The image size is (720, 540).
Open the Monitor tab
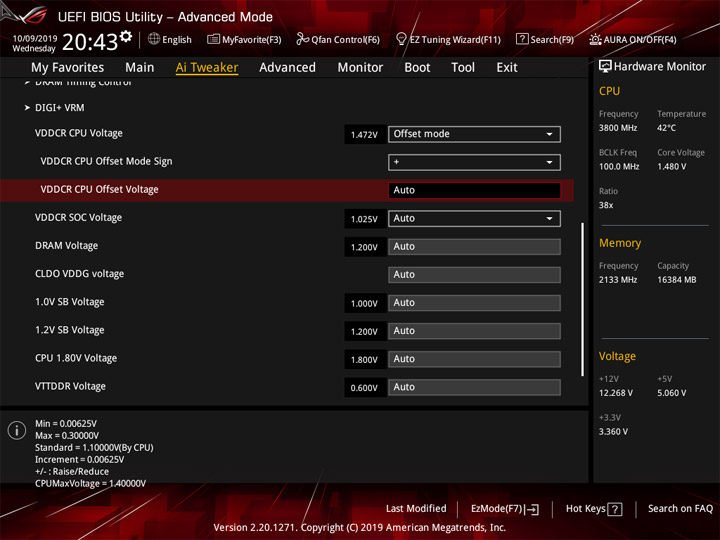(x=360, y=68)
